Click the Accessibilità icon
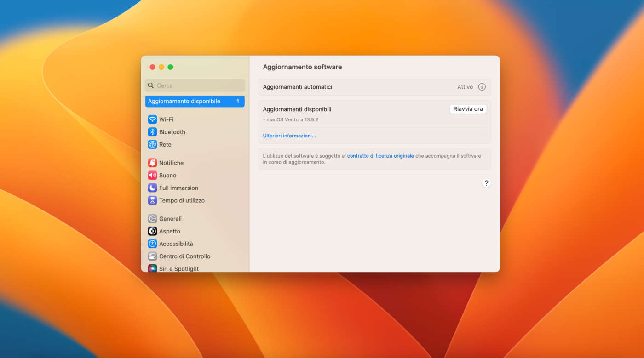The width and height of the screenshot is (644, 358). pos(152,244)
